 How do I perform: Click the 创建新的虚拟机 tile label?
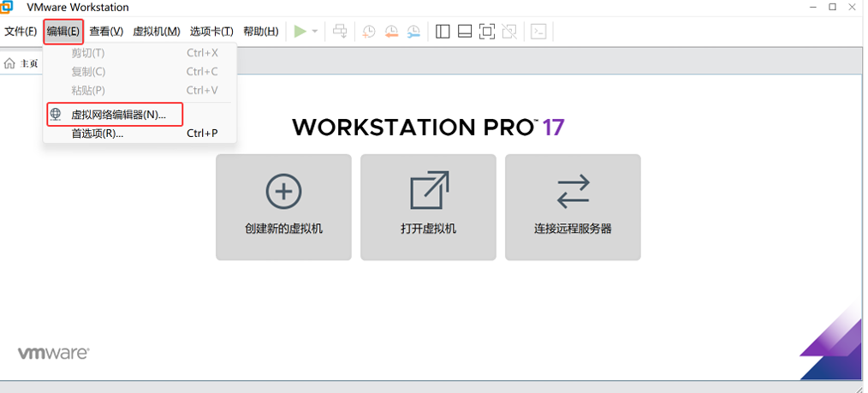click(283, 229)
